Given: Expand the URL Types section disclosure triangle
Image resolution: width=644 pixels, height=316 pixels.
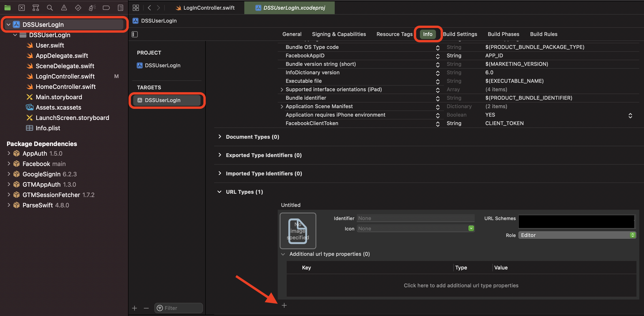Looking at the screenshot, I should [x=219, y=192].
